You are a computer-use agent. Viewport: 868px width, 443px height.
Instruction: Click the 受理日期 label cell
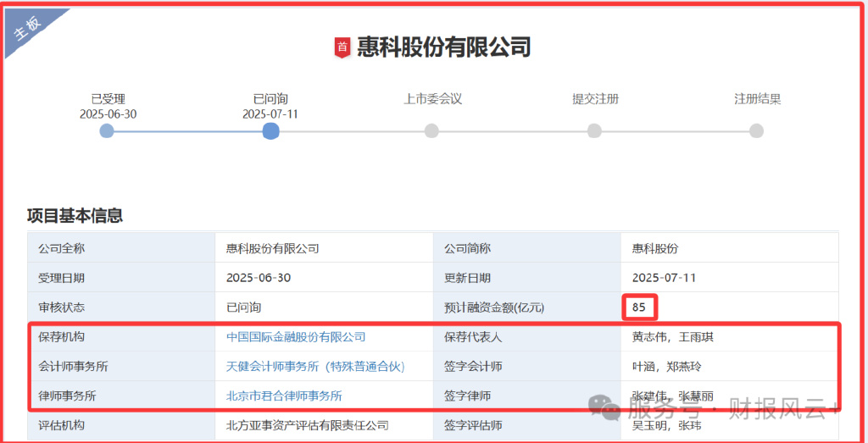[x=121, y=278]
